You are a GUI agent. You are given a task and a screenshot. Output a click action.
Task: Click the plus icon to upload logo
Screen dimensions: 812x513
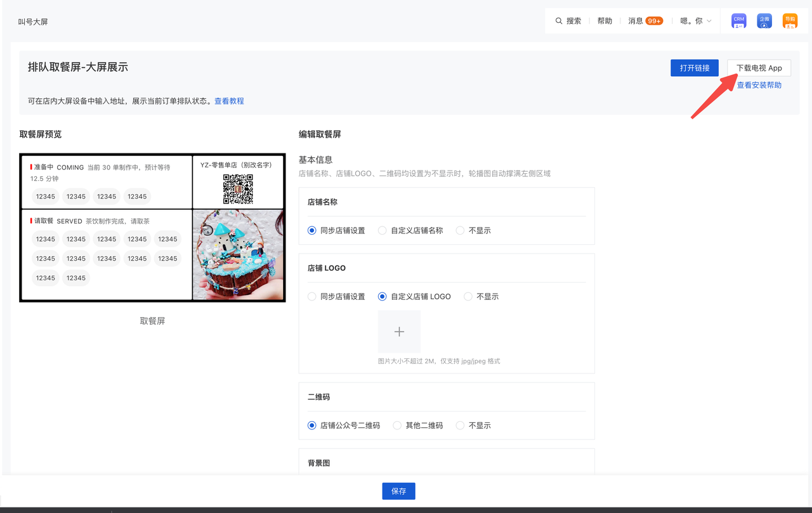(399, 332)
